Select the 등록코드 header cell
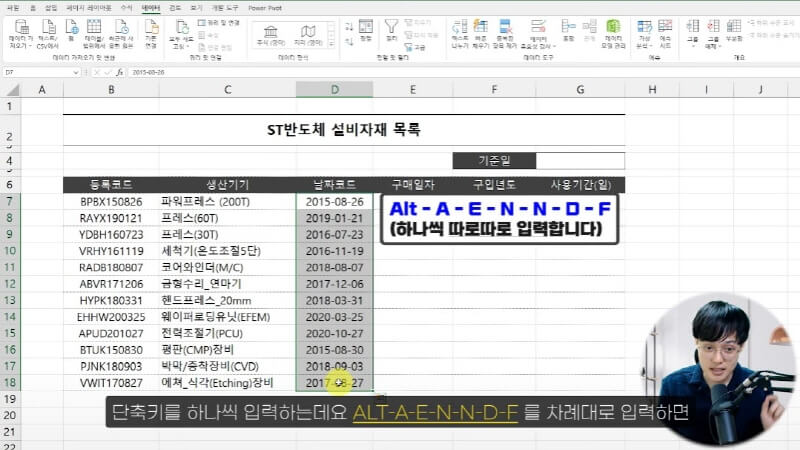 [x=111, y=185]
